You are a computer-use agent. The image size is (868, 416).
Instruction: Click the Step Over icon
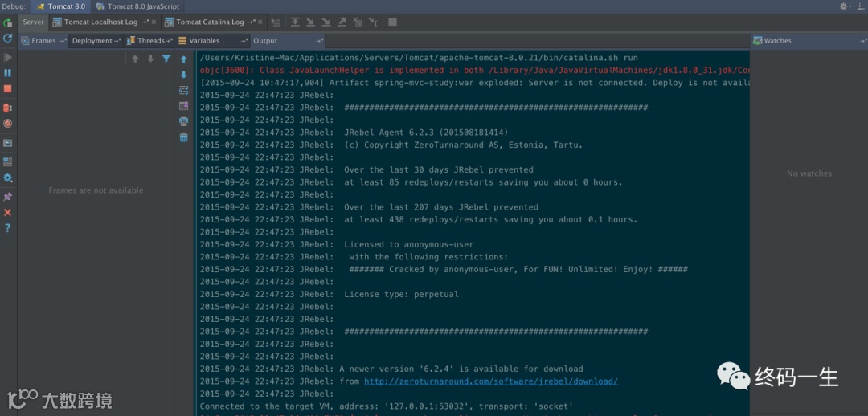[295, 22]
